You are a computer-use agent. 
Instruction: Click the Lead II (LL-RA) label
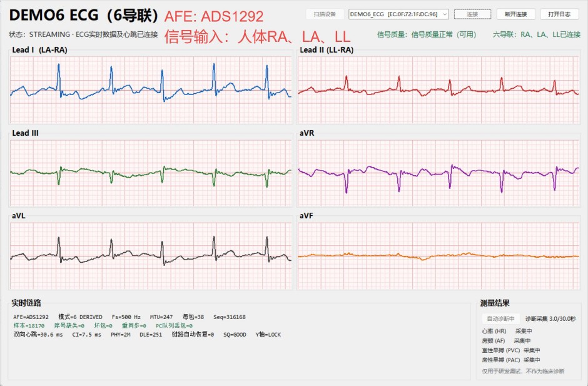[327, 50]
